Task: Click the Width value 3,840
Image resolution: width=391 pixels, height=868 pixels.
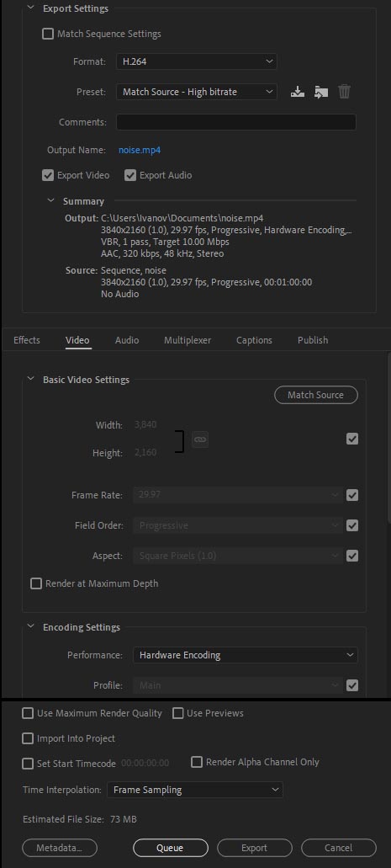Action: click(145, 424)
